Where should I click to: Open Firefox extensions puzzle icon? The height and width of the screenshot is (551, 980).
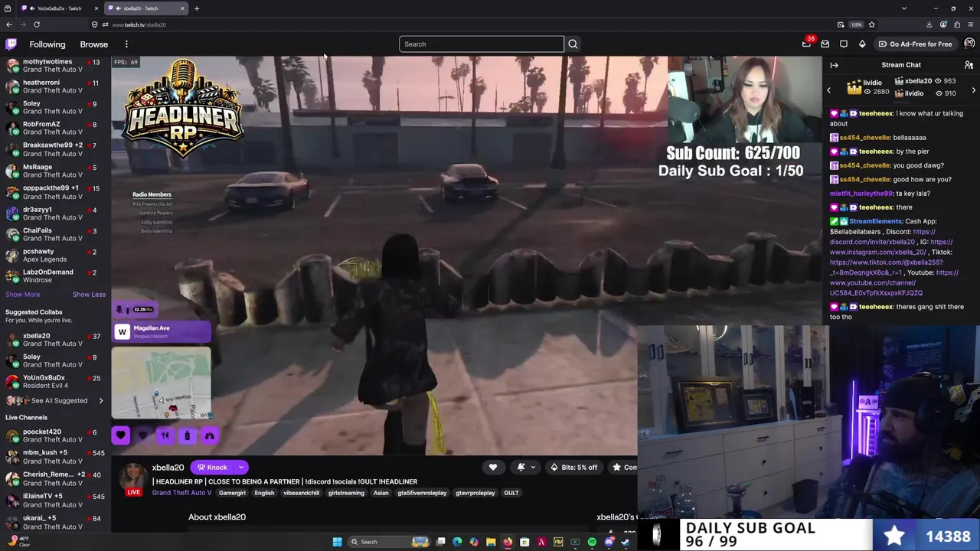pos(957,24)
